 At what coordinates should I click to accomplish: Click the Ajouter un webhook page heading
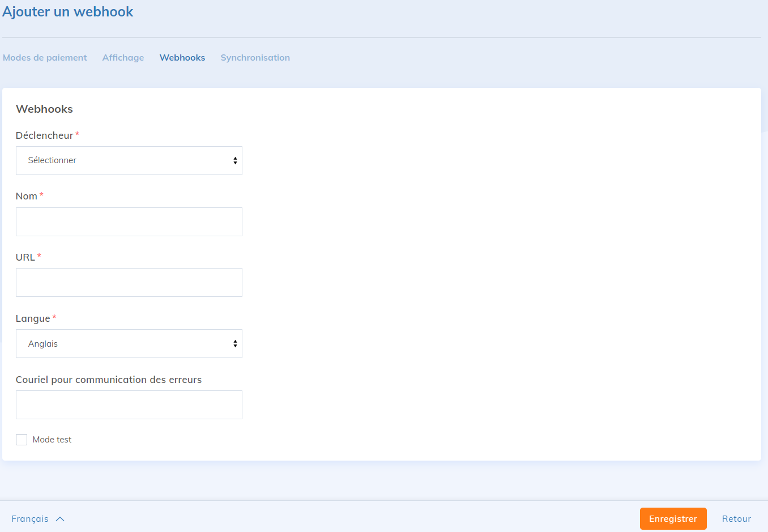pyautogui.click(x=68, y=12)
